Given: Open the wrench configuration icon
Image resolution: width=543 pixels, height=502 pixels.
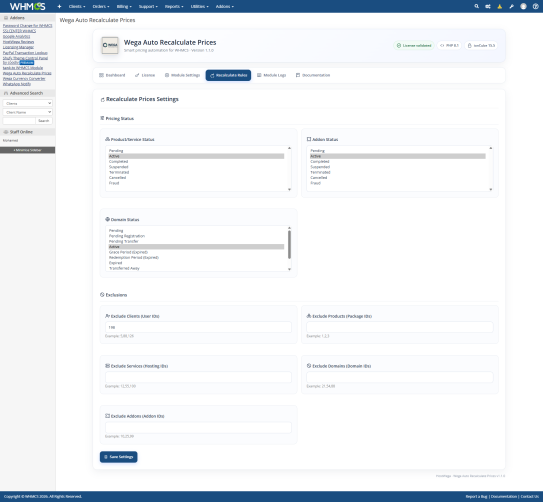Looking at the screenshot, I should click(x=511, y=6).
